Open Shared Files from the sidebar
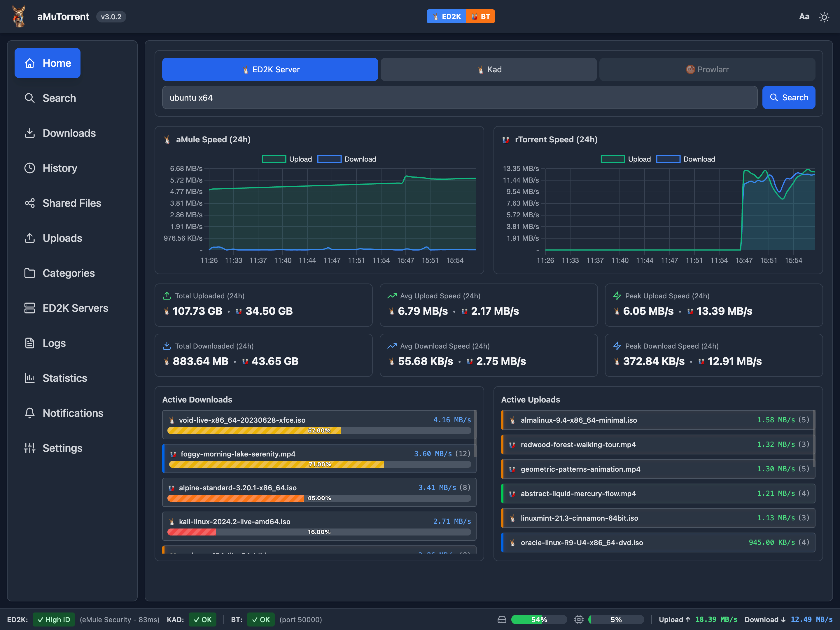 (x=71, y=203)
